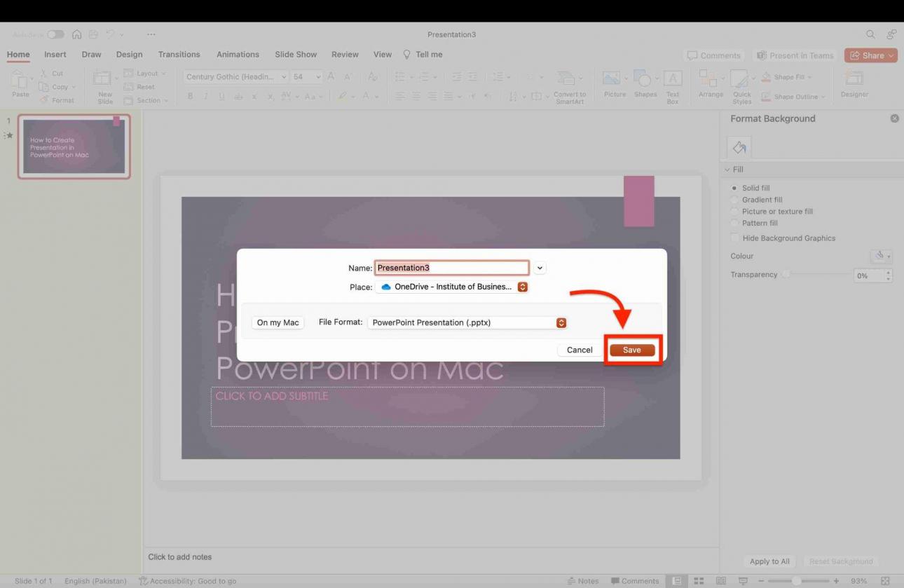Screen dimensions: 904x588
Task: Click On my Mac button
Action: (278, 322)
